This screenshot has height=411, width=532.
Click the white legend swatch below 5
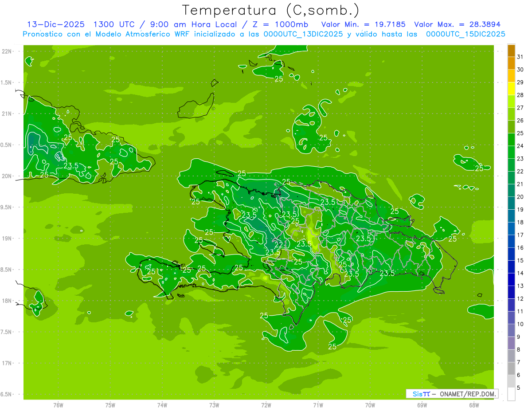click(x=511, y=394)
